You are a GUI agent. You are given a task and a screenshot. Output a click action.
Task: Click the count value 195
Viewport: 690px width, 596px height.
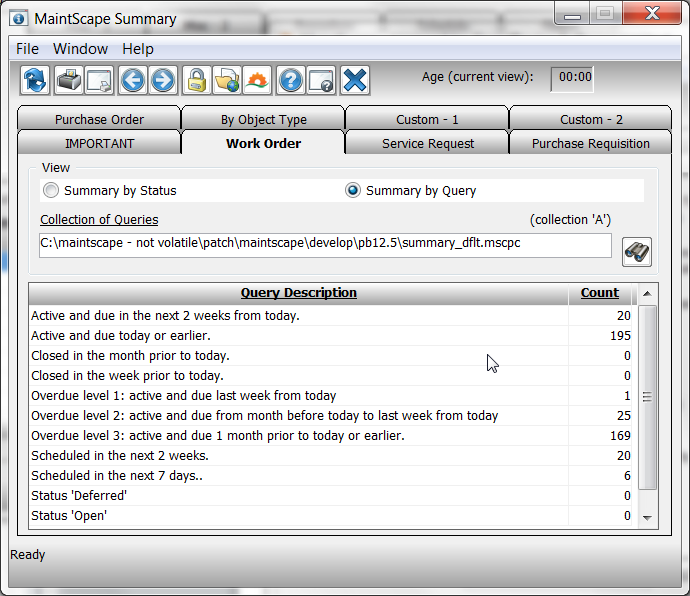(620, 336)
